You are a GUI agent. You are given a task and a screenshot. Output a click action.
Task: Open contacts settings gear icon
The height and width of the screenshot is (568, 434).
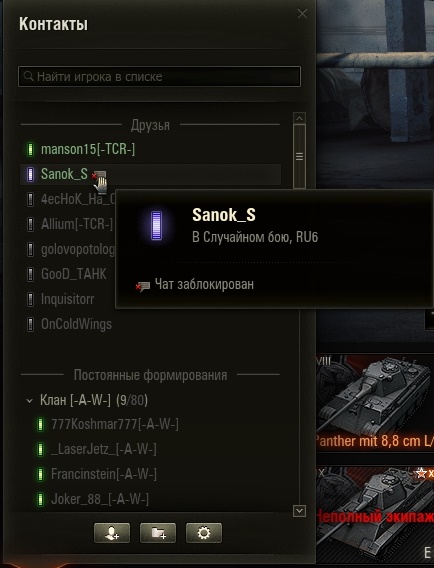point(204,532)
